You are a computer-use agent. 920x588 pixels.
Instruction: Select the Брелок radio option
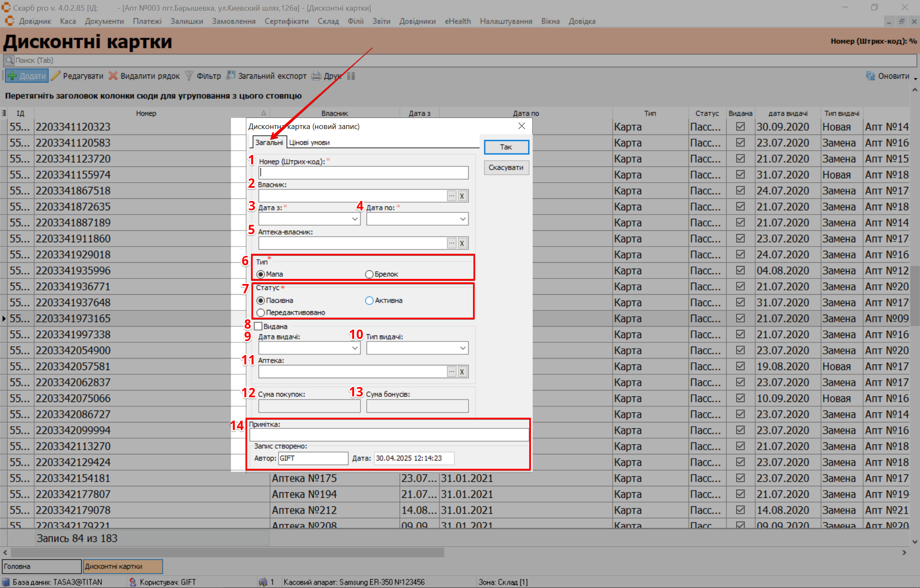pos(369,274)
